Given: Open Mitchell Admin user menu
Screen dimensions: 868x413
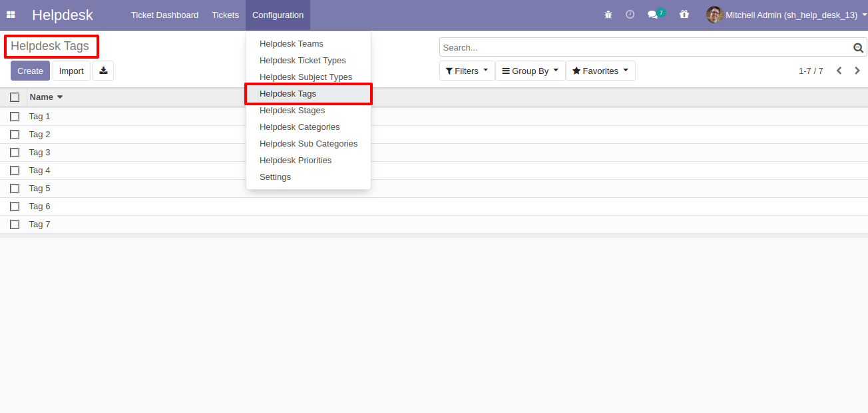Looking at the screenshot, I should [x=785, y=15].
